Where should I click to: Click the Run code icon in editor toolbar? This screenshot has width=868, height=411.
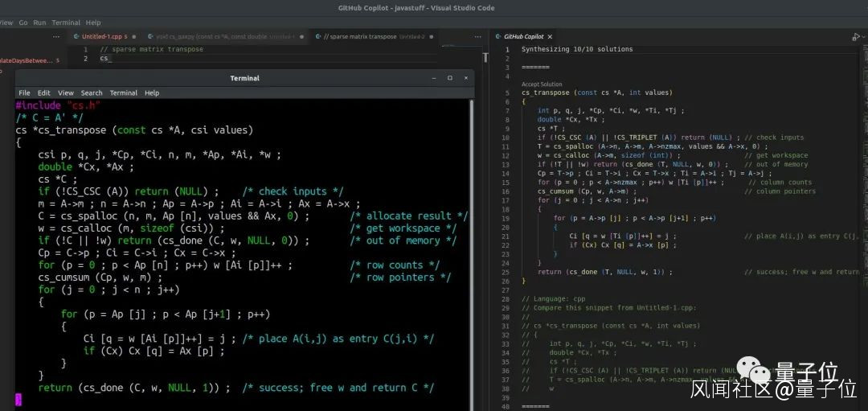click(x=855, y=37)
